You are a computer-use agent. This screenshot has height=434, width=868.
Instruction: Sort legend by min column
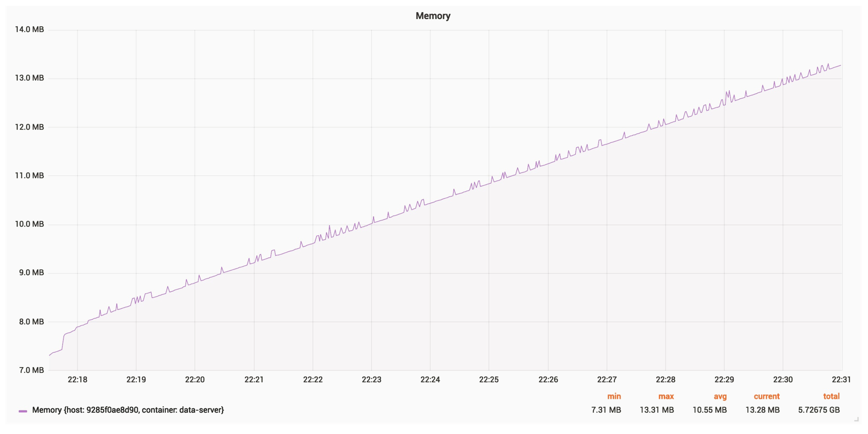click(614, 396)
